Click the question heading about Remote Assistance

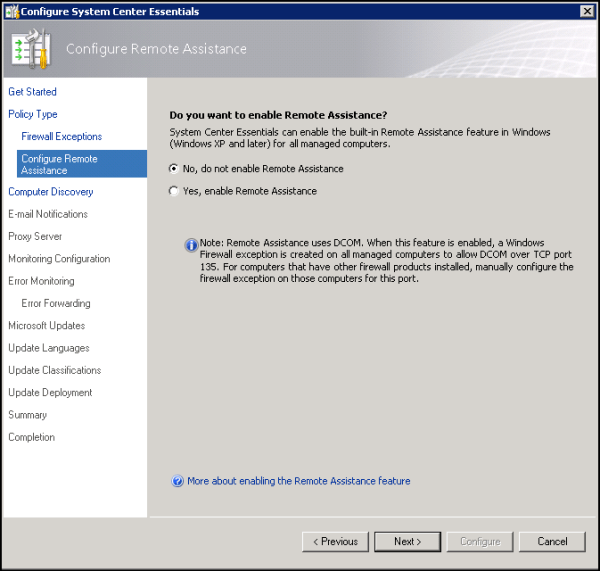[x=278, y=115]
